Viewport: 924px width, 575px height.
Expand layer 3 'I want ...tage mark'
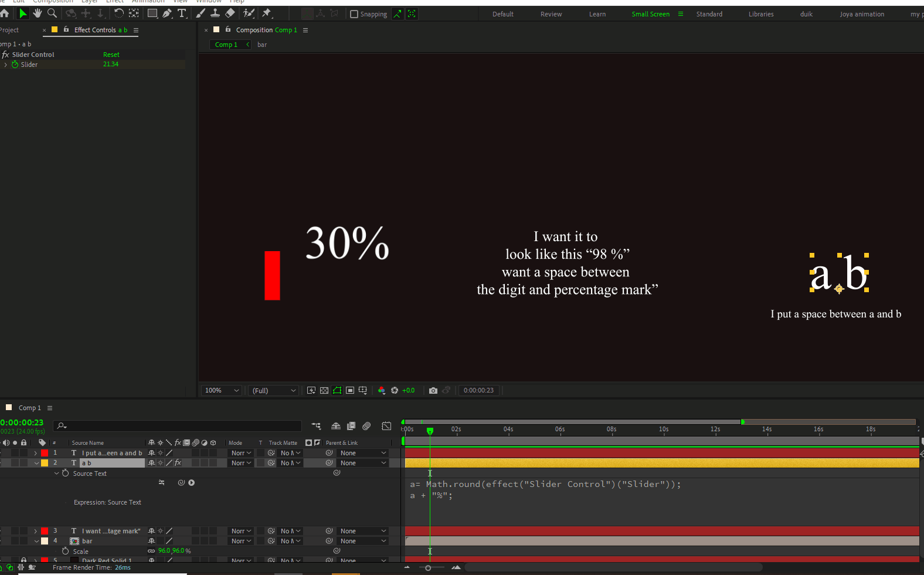(35, 531)
